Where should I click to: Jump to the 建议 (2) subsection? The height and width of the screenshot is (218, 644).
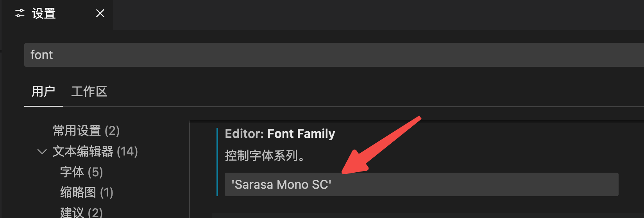coord(81,212)
